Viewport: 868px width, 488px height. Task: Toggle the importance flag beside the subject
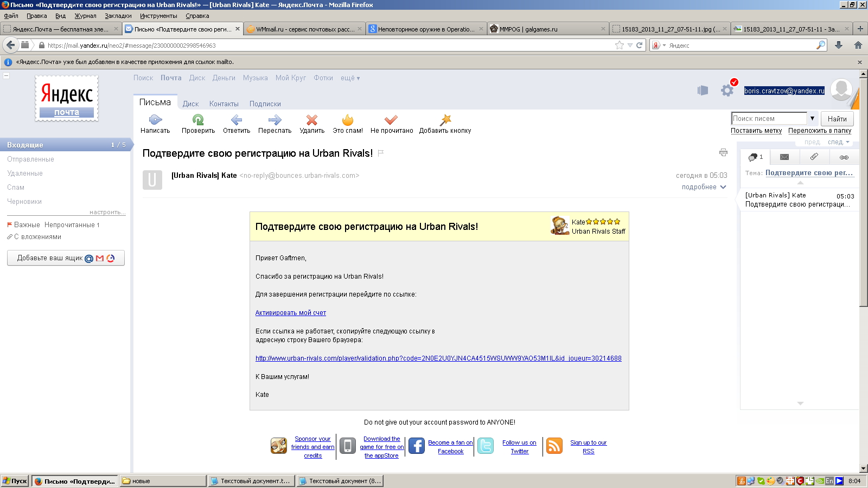[x=381, y=153]
